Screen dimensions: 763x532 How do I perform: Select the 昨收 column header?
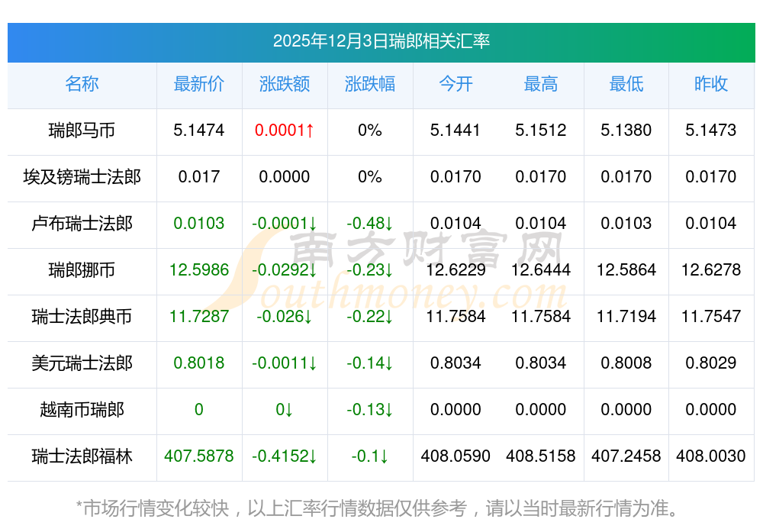tap(711, 84)
